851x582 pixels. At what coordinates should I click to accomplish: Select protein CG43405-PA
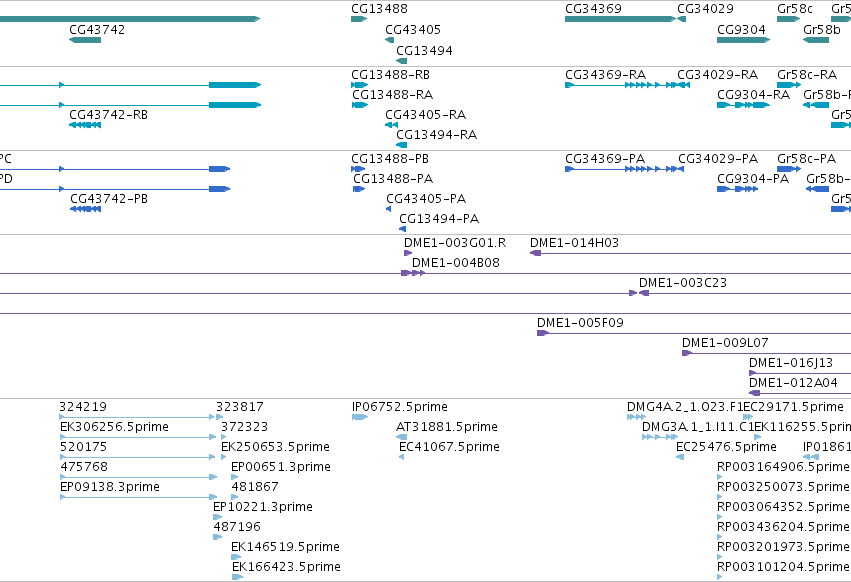tap(389, 209)
